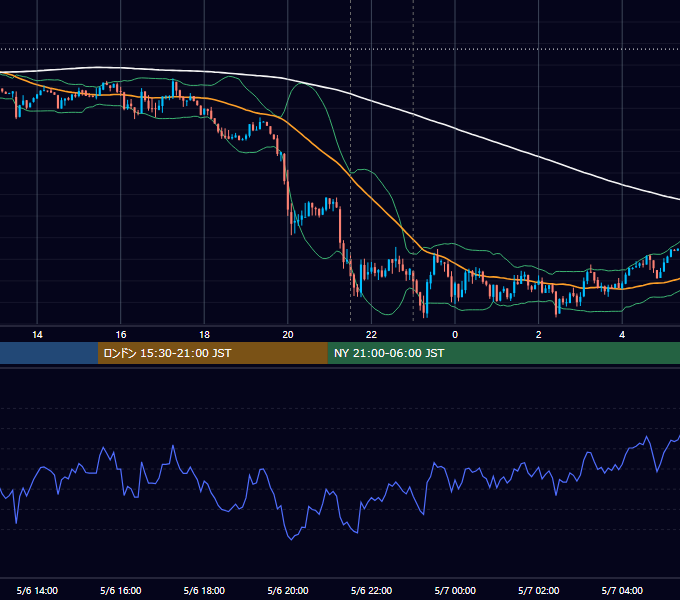The width and height of the screenshot is (680, 600).
Task: Click the time axis label 20
Action: [288, 335]
